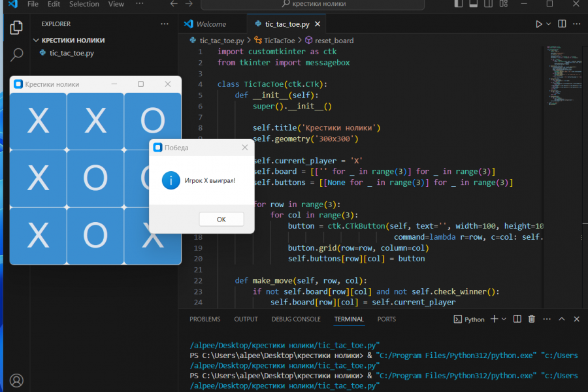Viewport: 588px width, 392px height.
Task: Switch to the DEBUG CONSOLE panel tab
Action: coord(296,319)
